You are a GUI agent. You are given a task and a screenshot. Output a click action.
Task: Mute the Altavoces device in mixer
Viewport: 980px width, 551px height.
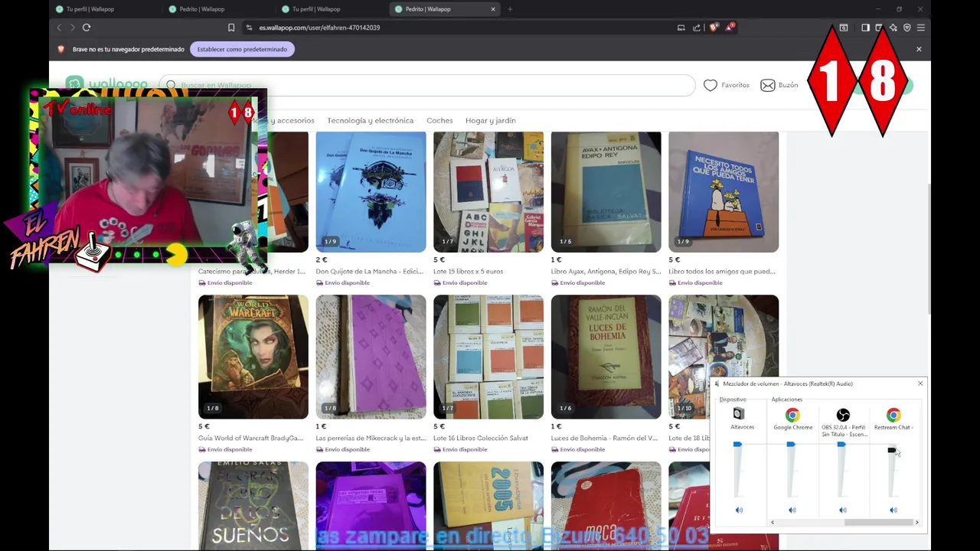coord(739,510)
